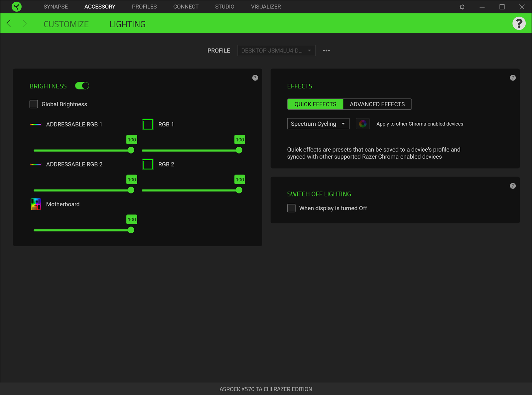
Task: Open the large help question mark
Action: [519, 23]
